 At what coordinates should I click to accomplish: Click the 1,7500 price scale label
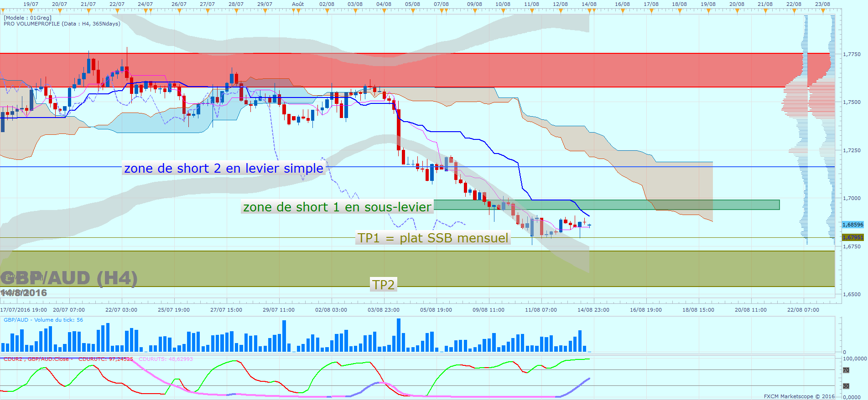pyautogui.click(x=852, y=102)
